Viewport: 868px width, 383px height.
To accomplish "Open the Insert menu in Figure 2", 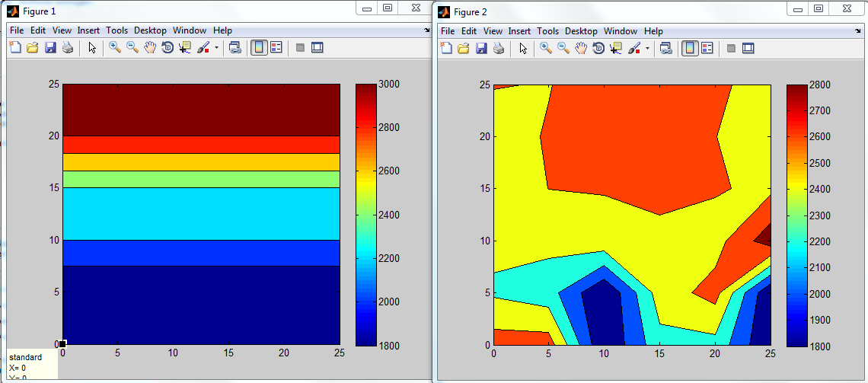I will pos(519,31).
